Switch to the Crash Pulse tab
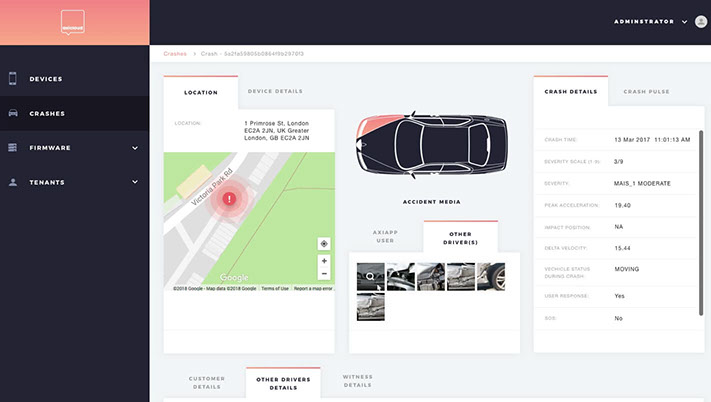This screenshot has height=402, width=711. pos(646,91)
